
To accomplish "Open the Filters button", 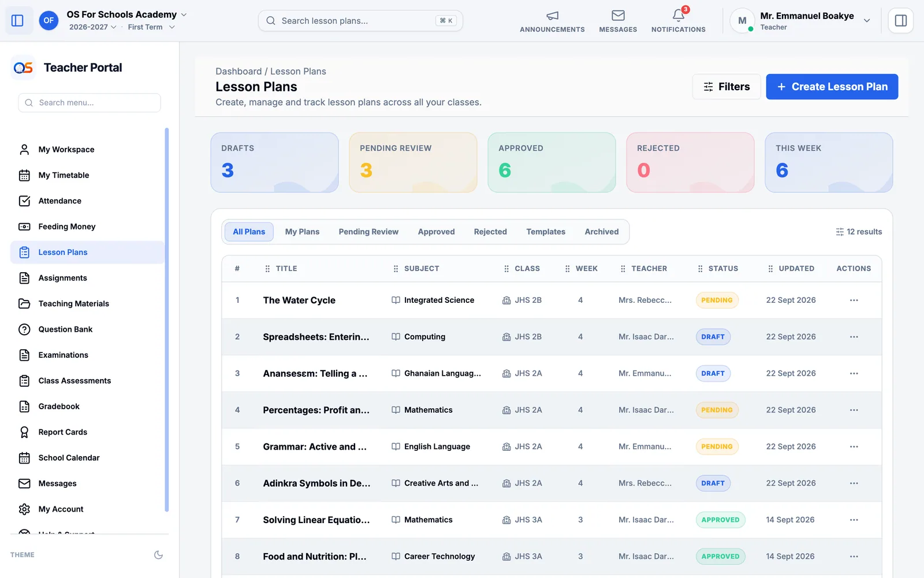I will (x=726, y=87).
